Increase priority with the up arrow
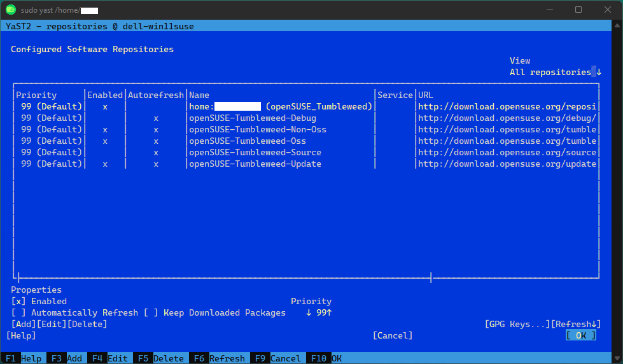 (x=329, y=312)
